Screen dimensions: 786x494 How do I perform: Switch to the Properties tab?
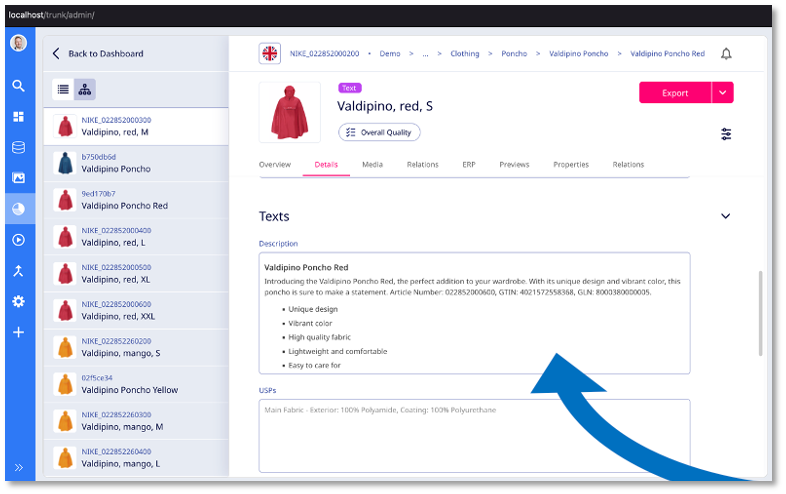click(x=571, y=164)
